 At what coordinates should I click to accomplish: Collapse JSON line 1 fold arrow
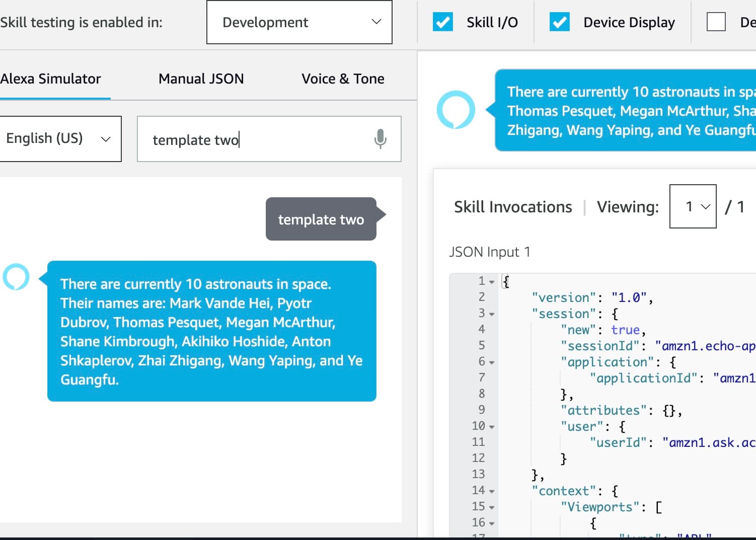[x=492, y=282]
